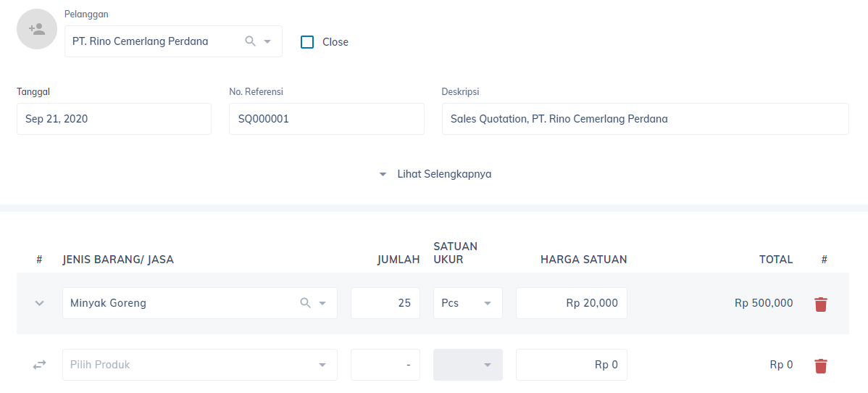Click the No. Referensi field SQ000001

[327, 119]
